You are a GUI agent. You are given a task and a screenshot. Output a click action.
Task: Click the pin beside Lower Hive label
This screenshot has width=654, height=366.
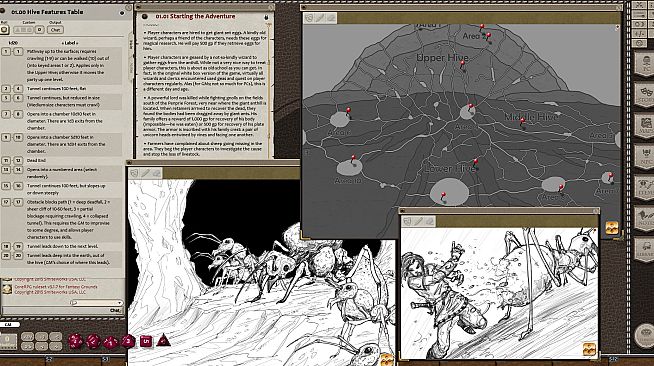(x=475, y=163)
